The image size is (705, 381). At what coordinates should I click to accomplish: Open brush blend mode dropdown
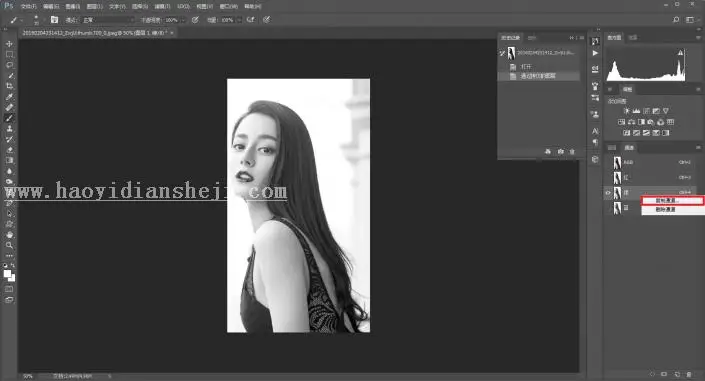(108, 20)
